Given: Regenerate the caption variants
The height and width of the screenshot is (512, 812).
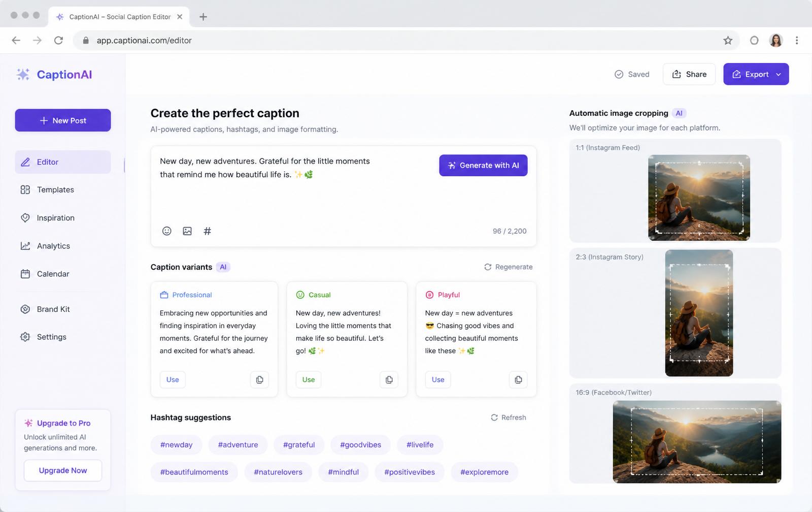Looking at the screenshot, I should tap(508, 267).
